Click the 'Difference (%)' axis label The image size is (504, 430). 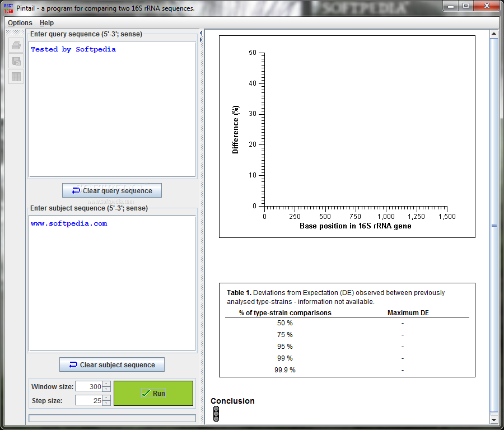pyautogui.click(x=235, y=129)
